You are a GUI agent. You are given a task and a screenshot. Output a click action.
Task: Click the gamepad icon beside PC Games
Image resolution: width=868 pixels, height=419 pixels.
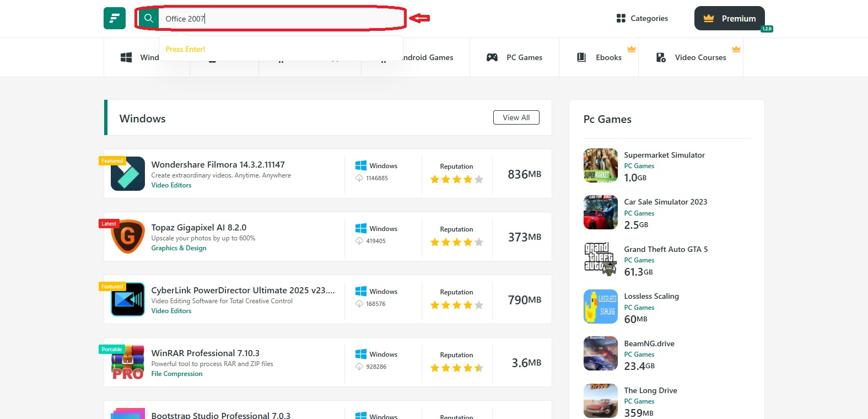click(x=492, y=57)
